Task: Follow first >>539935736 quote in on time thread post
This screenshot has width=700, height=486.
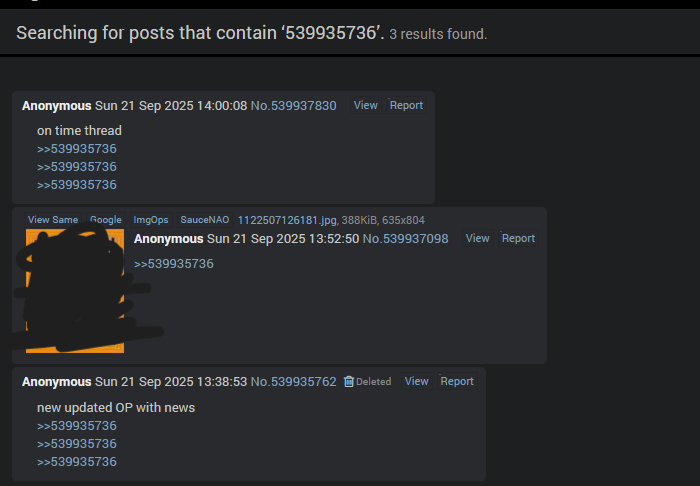Action: pos(77,149)
